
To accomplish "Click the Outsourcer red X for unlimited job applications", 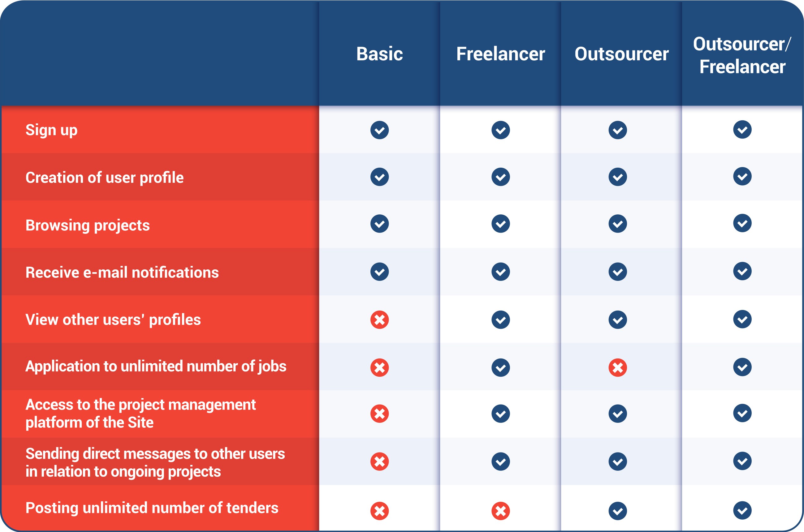I will point(618,367).
